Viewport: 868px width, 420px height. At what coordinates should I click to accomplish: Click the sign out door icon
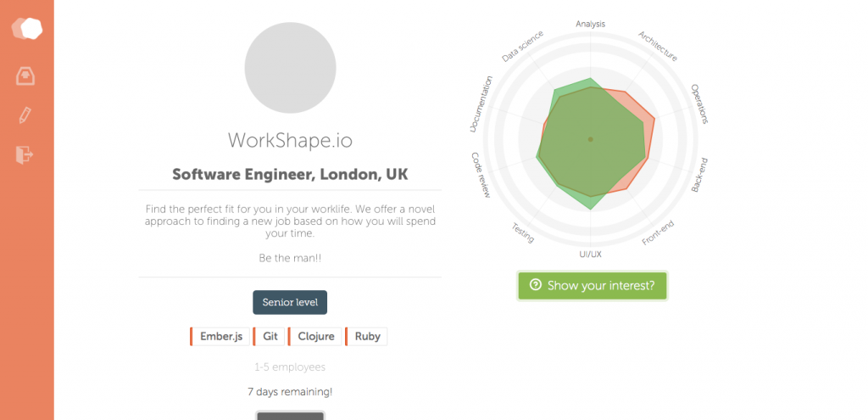(25, 154)
